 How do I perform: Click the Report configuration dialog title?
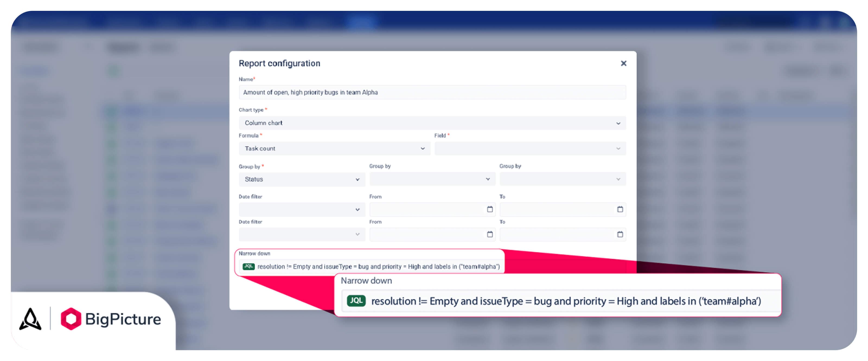point(279,63)
